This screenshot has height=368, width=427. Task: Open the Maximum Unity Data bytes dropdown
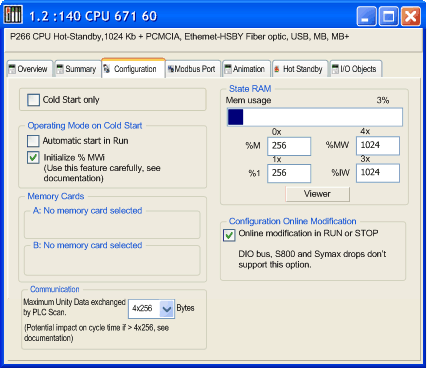click(167, 309)
